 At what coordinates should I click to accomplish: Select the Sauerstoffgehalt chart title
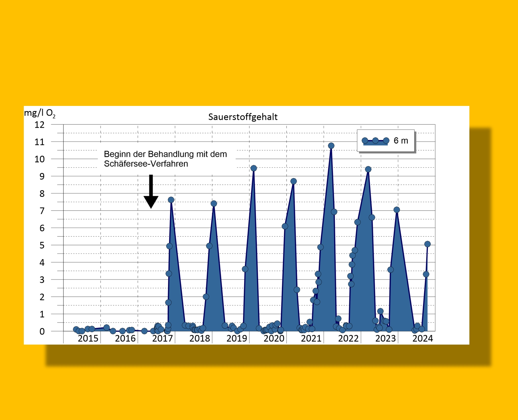[x=243, y=117]
